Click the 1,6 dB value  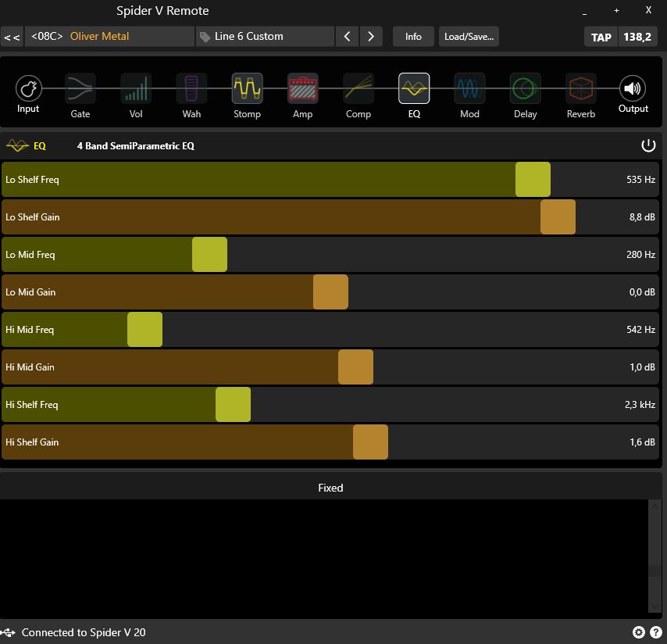coord(642,442)
